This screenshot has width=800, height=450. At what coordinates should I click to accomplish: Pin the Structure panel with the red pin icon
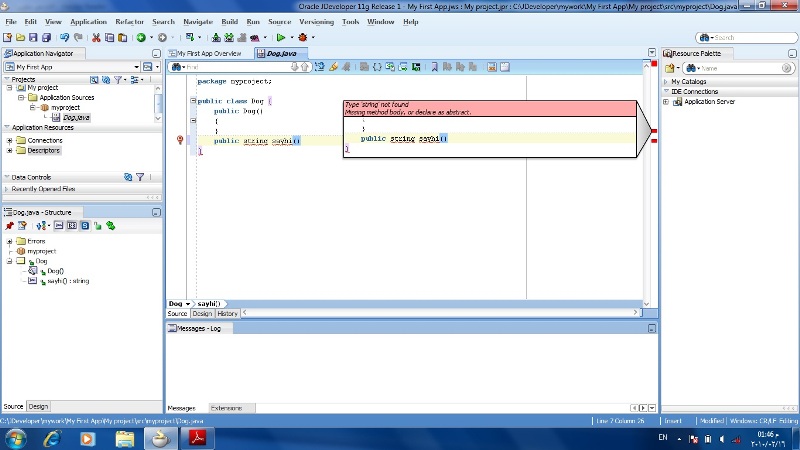click(x=9, y=226)
